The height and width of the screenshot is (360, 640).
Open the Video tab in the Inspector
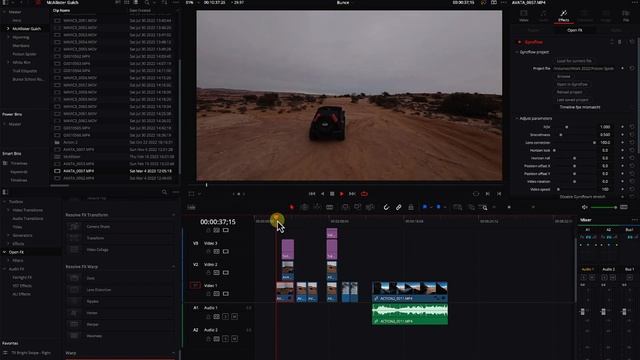pyautogui.click(x=524, y=16)
